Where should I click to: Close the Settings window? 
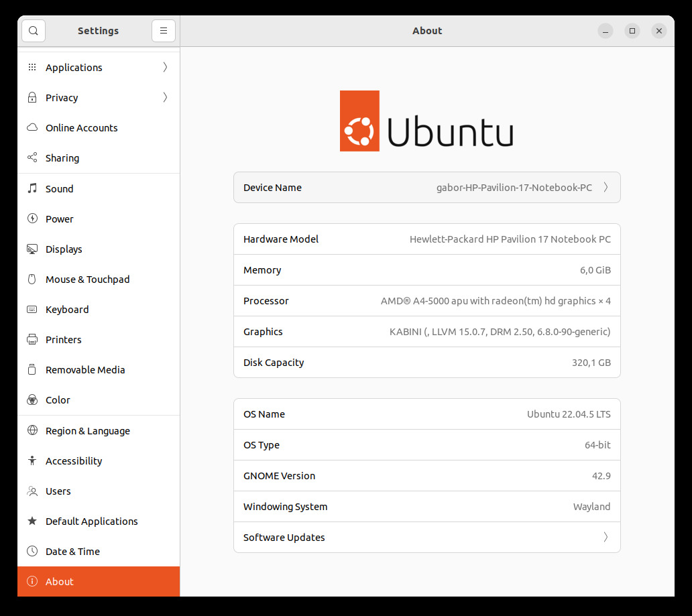point(659,31)
